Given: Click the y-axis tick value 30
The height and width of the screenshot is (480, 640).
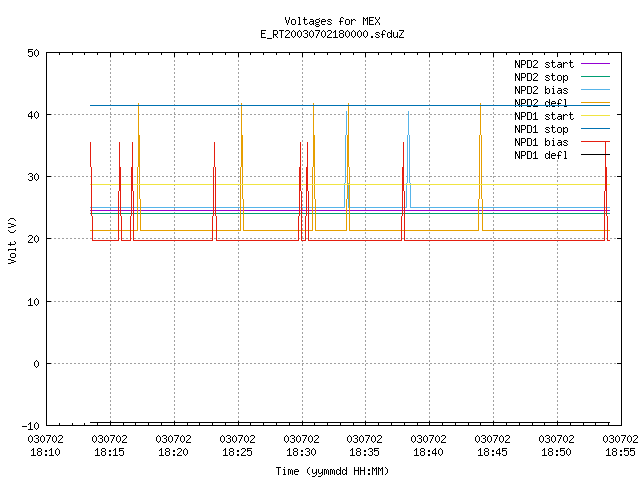Looking at the screenshot, I should pyautogui.click(x=33, y=178).
